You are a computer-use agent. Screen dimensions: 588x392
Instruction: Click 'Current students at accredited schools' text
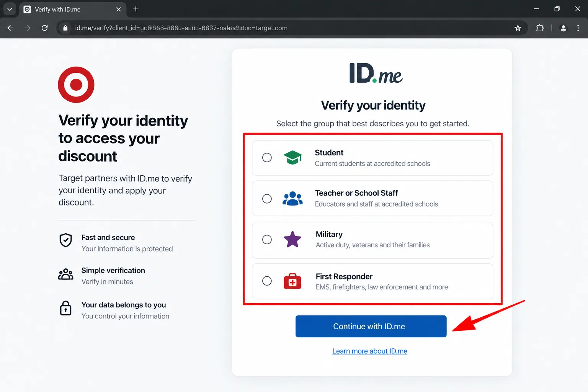pyautogui.click(x=372, y=163)
